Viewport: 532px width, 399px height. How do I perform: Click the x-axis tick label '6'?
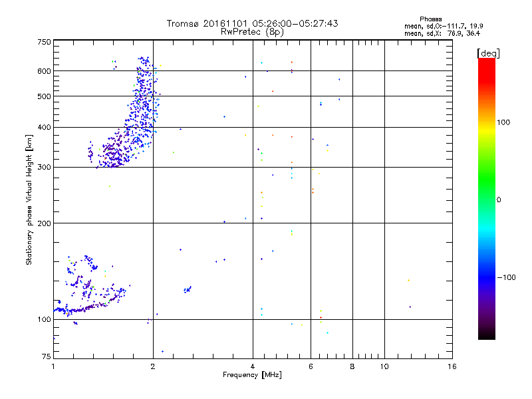[x=311, y=366]
